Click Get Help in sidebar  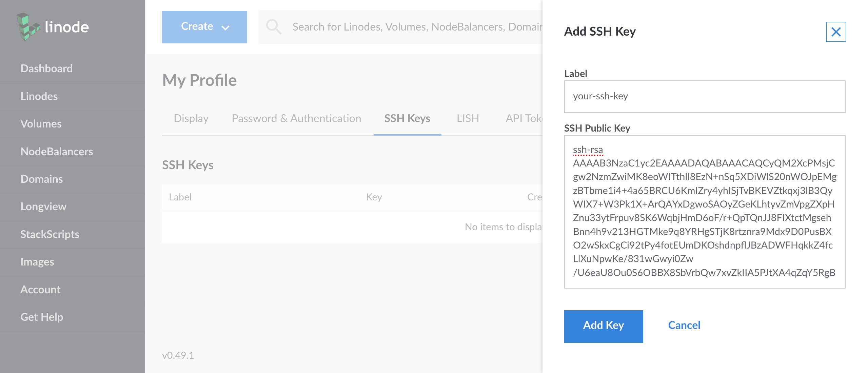(x=42, y=317)
